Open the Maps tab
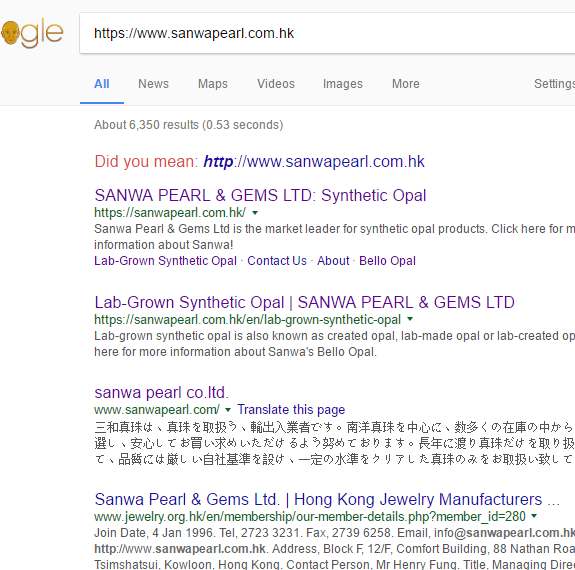The image size is (575, 570). coord(213,84)
